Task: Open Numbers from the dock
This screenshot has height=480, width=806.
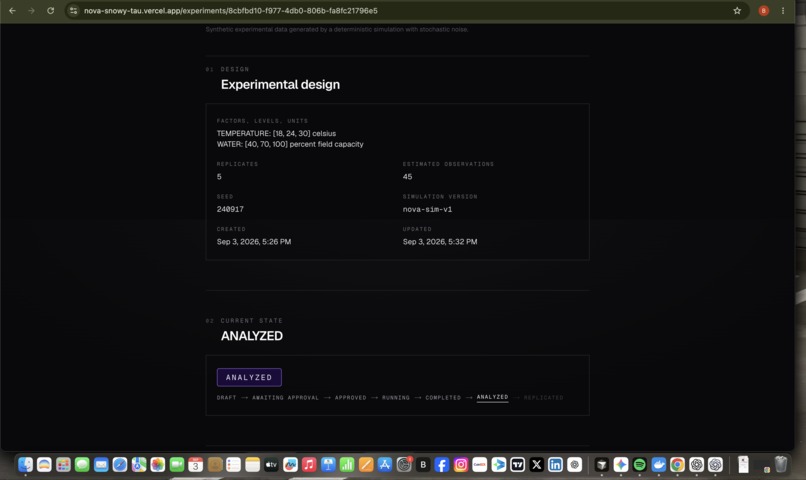Action: [x=347, y=465]
